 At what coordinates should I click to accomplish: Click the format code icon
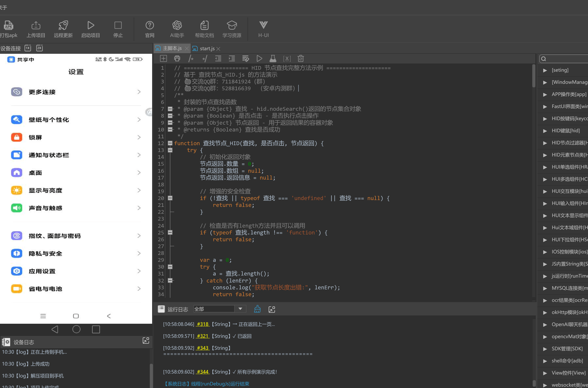click(245, 59)
